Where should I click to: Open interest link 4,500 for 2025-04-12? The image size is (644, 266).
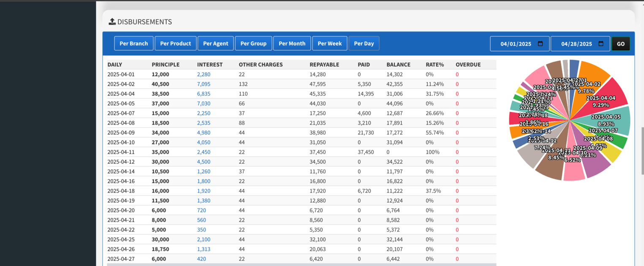pyautogui.click(x=204, y=162)
